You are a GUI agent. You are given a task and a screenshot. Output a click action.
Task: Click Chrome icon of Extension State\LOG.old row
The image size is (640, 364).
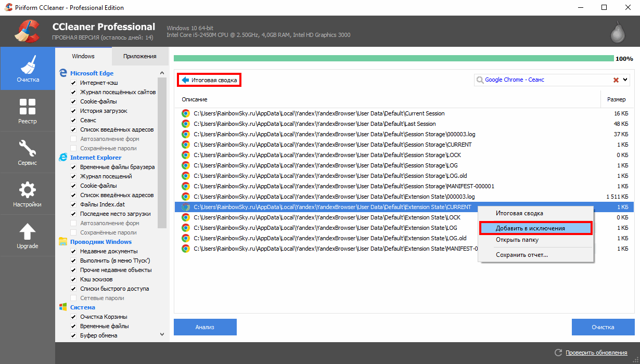(185, 238)
